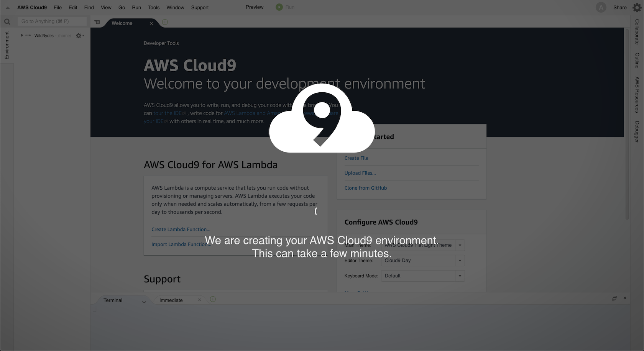644x351 pixels.
Task: Open the Editor Theme Cloud9 Day dropdown
Action: tap(423, 261)
